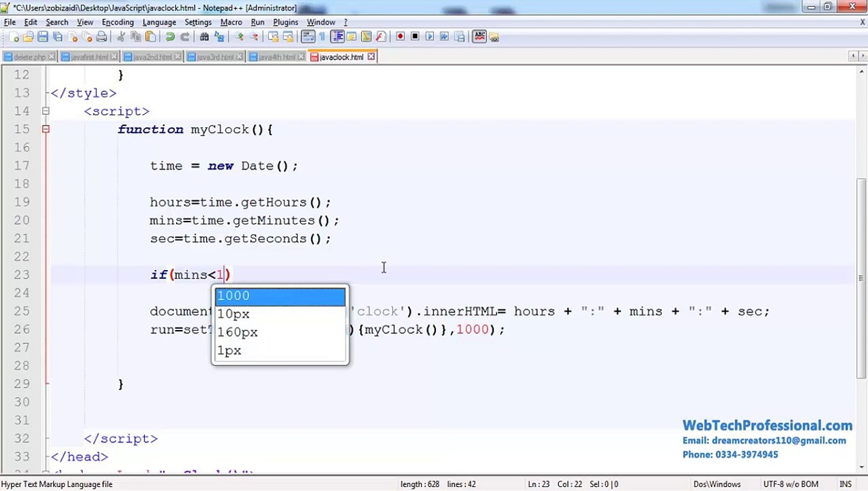Close the delete.php tab
868x491 pixels.
tap(51, 57)
